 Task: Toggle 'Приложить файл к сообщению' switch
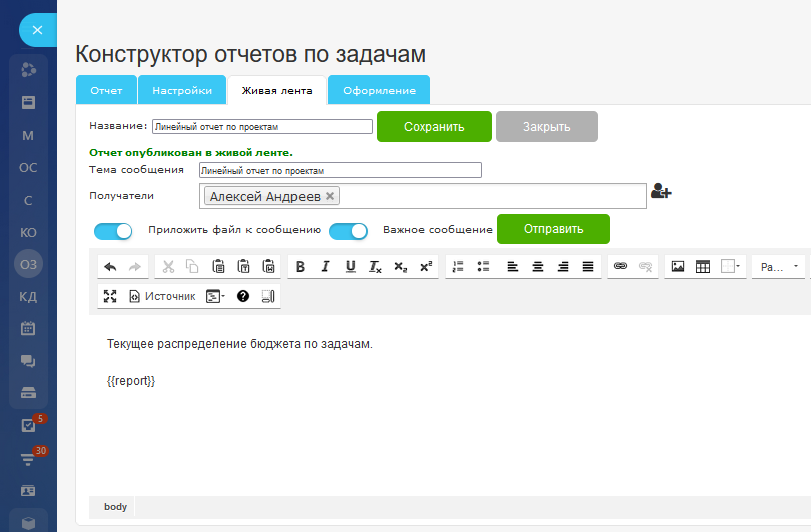113,231
